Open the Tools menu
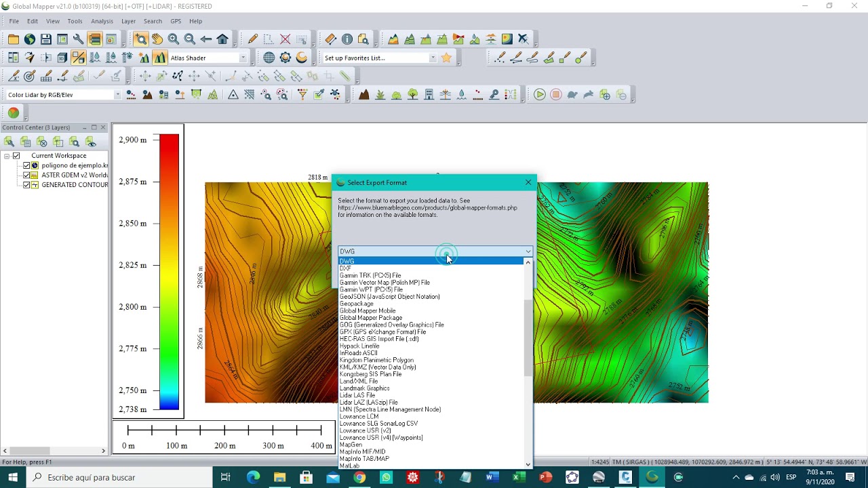 [75, 21]
